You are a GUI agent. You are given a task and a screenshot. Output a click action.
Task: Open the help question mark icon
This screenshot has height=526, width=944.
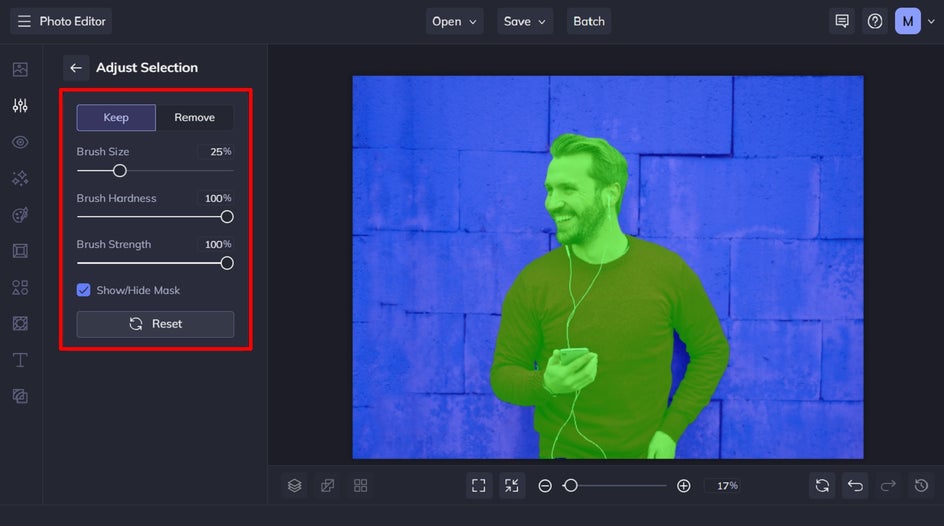pos(875,22)
